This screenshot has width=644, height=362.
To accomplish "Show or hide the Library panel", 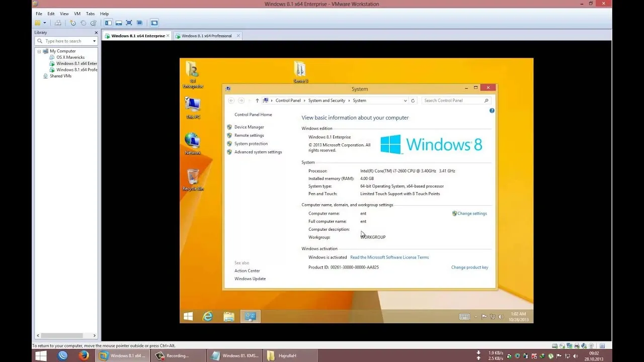I will tap(108, 22).
